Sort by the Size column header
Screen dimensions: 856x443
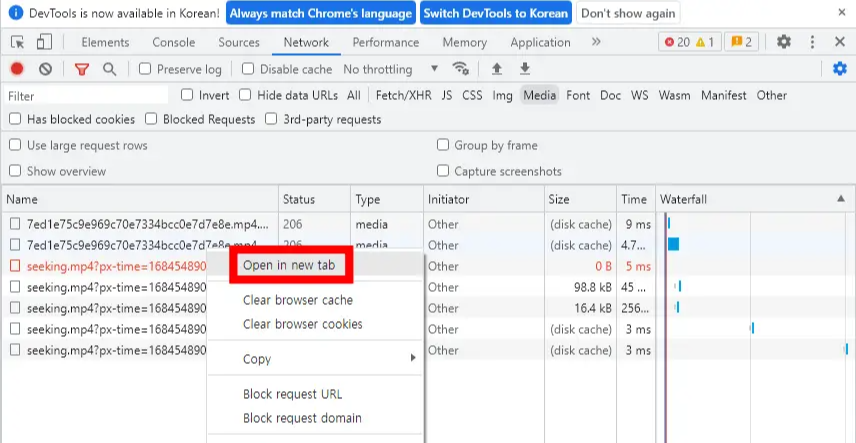tap(580, 199)
